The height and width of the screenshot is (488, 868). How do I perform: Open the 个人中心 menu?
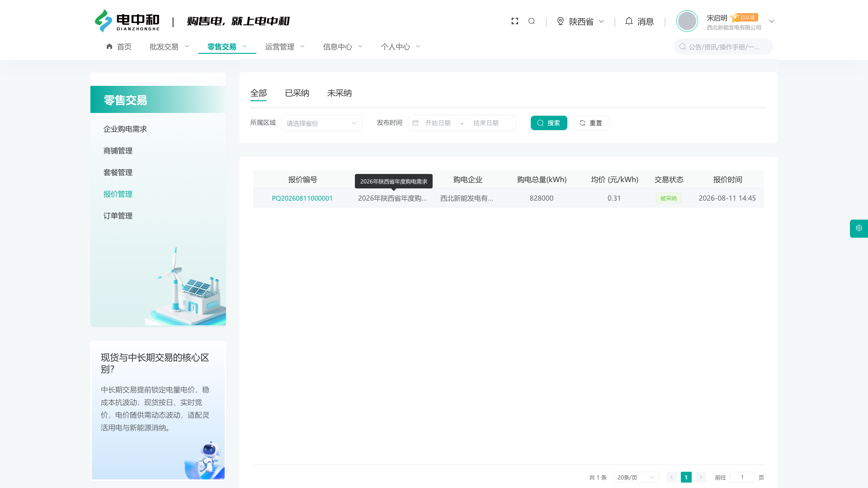tap(401, 47)
